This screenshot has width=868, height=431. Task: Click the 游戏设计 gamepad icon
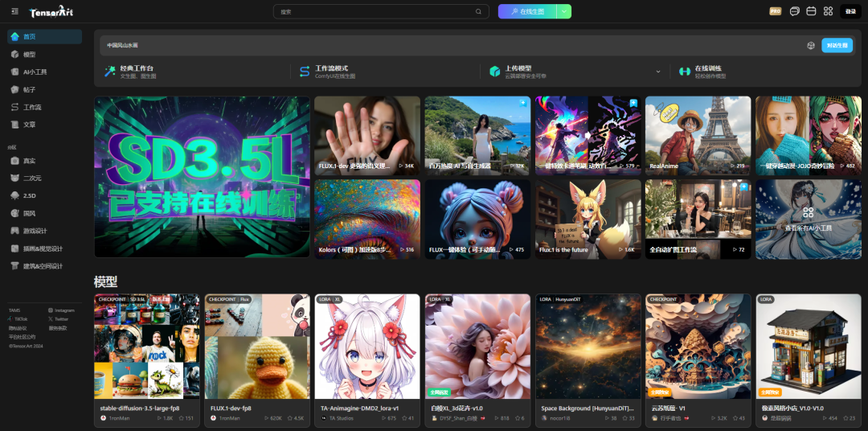pos(15,231)
